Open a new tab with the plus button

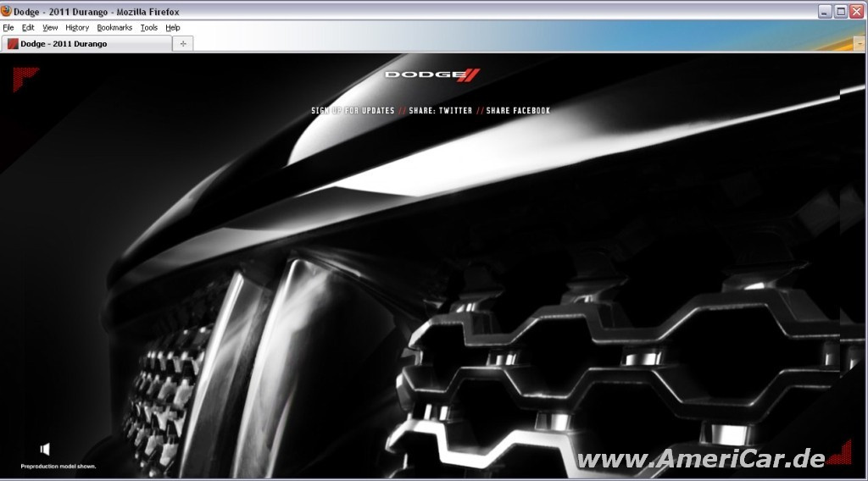(183, 43)
